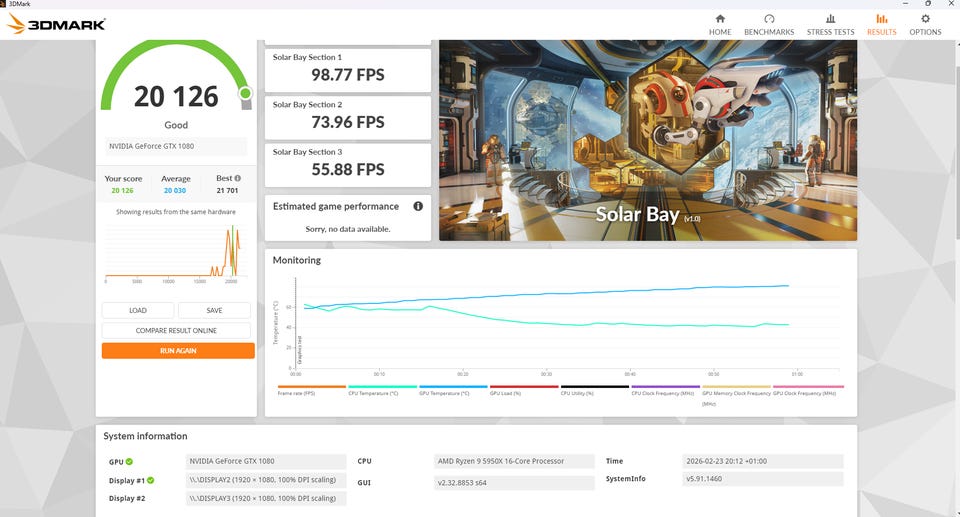The width and height of the screenshot is (960, 517).
Task: Click the green check next to GPU
Action: [129, 461]
